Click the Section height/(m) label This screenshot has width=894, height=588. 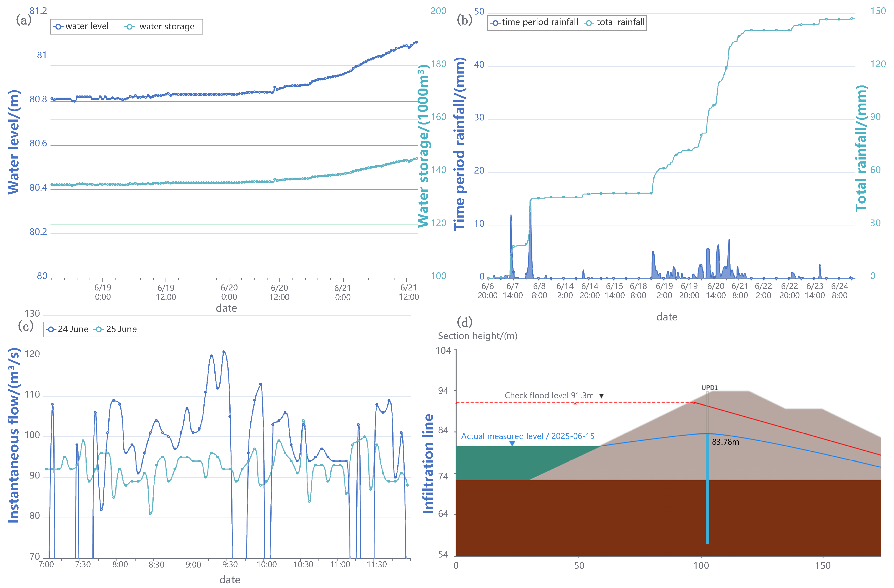[x=477, y=336]
